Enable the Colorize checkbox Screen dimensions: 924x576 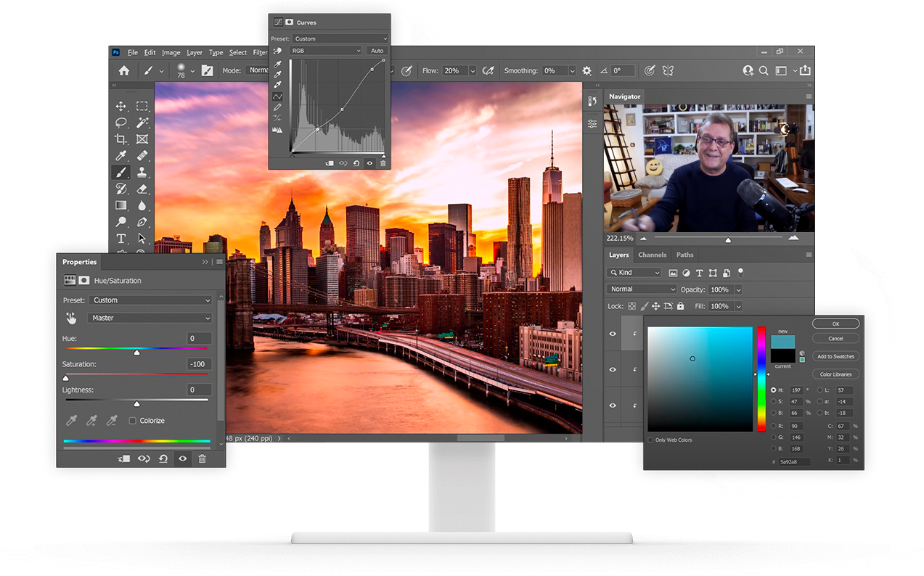click(x=133, y=421)
